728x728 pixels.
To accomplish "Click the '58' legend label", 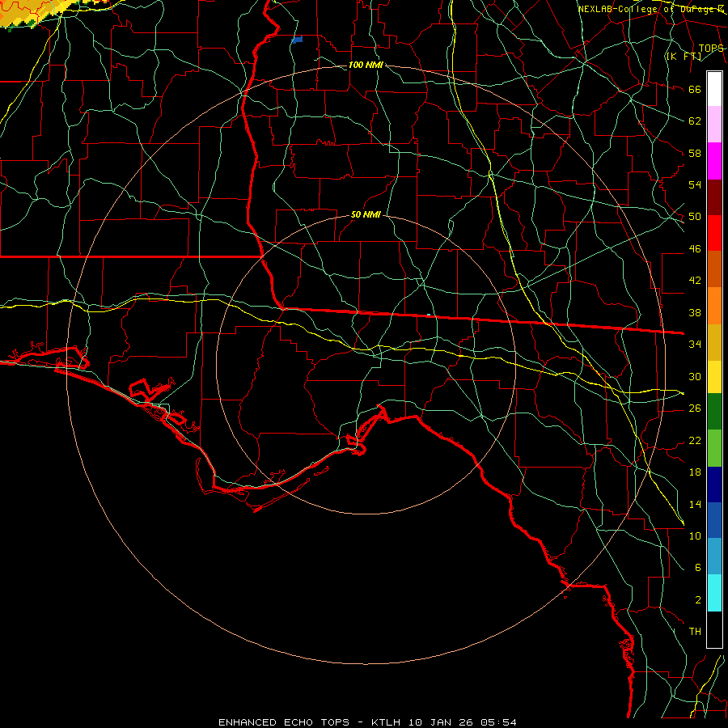I will [695, 153].
